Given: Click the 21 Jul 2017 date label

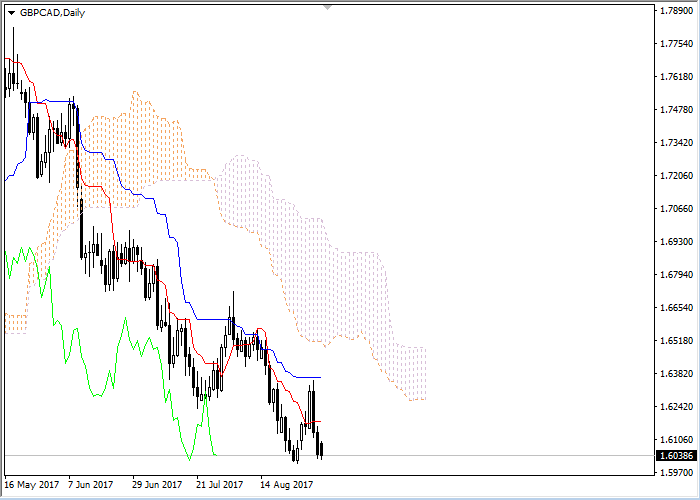Looking at the screenshot, I should pyautogui.click(x=220, y=485).
